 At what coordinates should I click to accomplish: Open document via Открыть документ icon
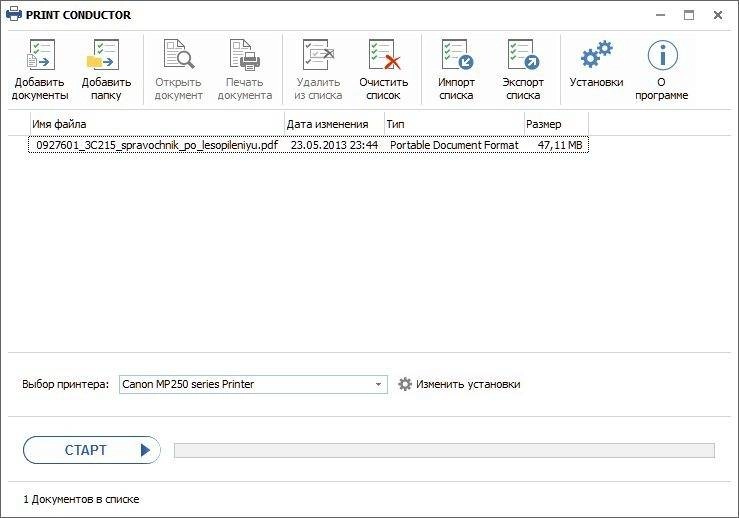click(179, 55)
